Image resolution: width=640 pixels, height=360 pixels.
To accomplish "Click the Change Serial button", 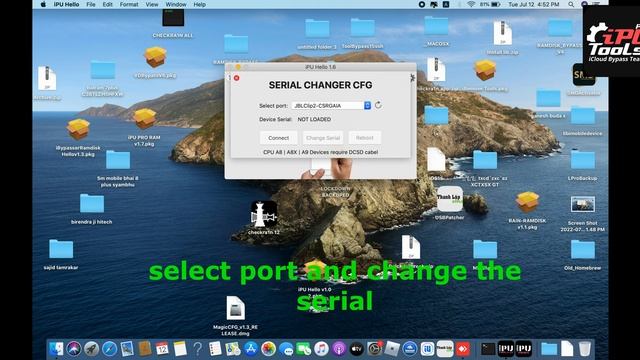I will tap(323, 138).
